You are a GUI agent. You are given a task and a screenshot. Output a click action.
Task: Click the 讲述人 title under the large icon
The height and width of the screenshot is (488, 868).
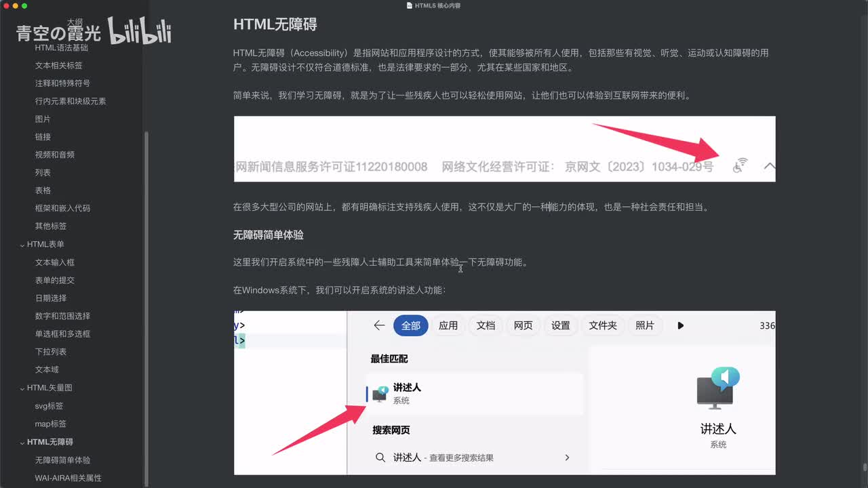click(718, 428)
